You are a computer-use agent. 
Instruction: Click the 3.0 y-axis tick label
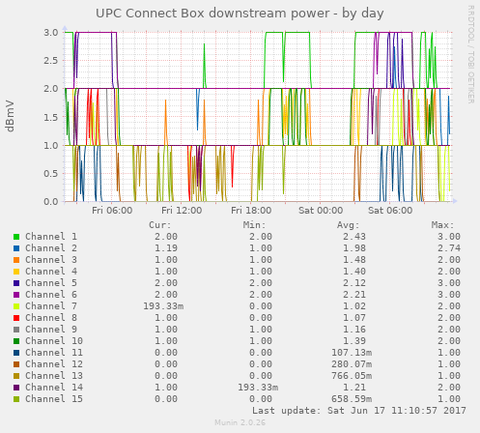point(51,33)
